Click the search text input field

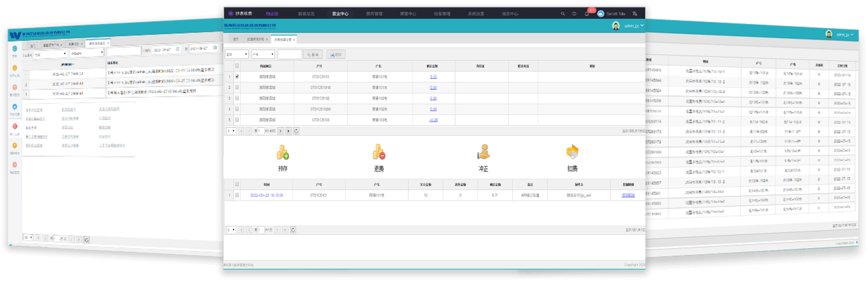(x=289, y=54)
